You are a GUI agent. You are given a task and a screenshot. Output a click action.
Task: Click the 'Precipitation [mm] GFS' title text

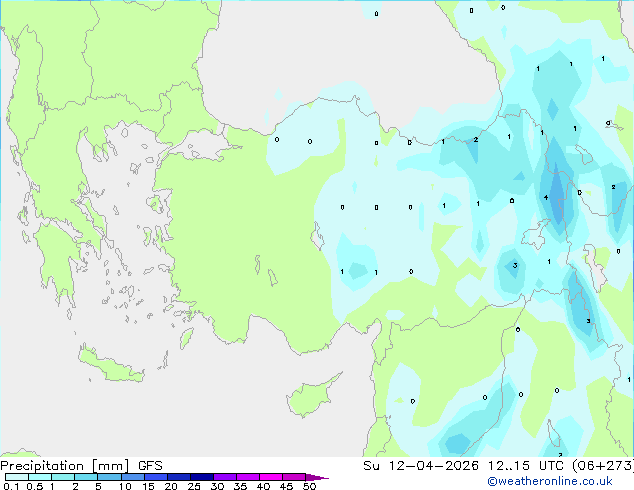81,466
